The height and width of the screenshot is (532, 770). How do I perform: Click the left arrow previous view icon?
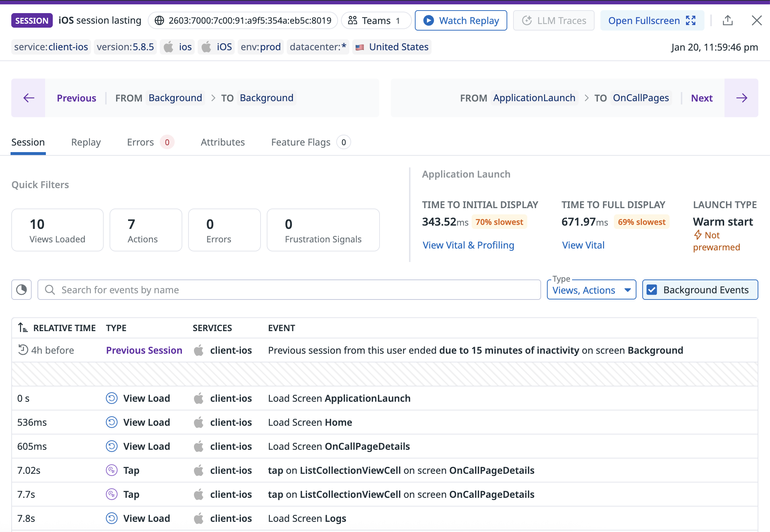pos(28,98)
